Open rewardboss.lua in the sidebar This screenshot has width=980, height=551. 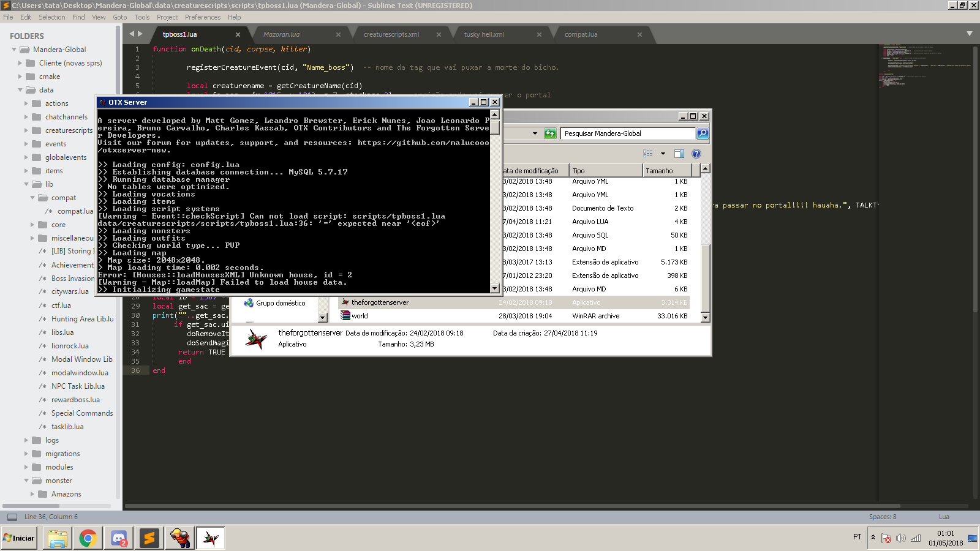tap(75, 400)
